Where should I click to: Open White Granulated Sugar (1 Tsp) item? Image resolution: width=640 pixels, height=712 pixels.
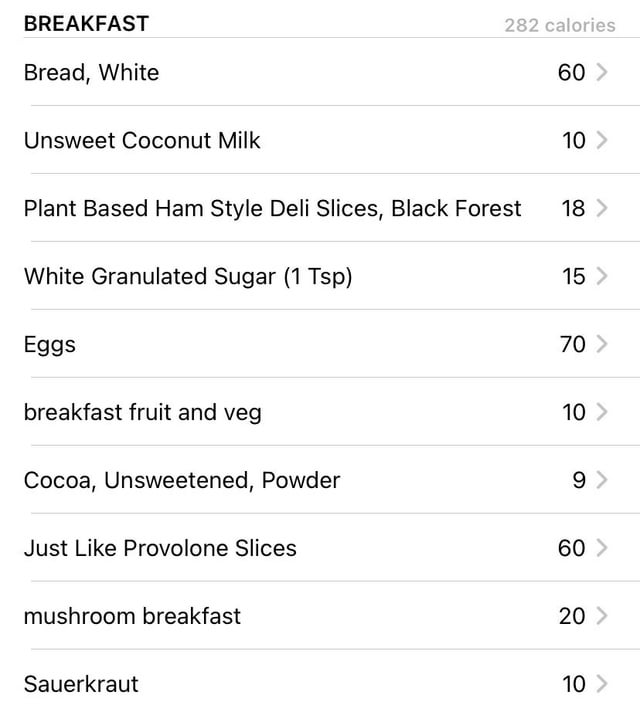tap(188, 277)
